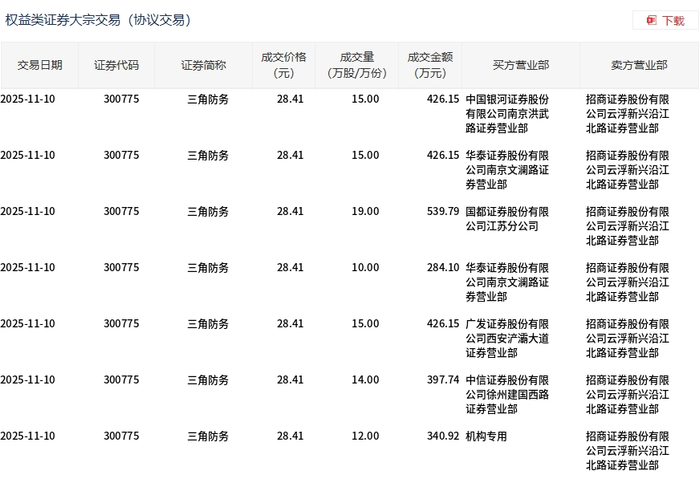Click the 14.00 volume cell
The height and width of the screenshot is (483, 700).
(x=365, y=380)
